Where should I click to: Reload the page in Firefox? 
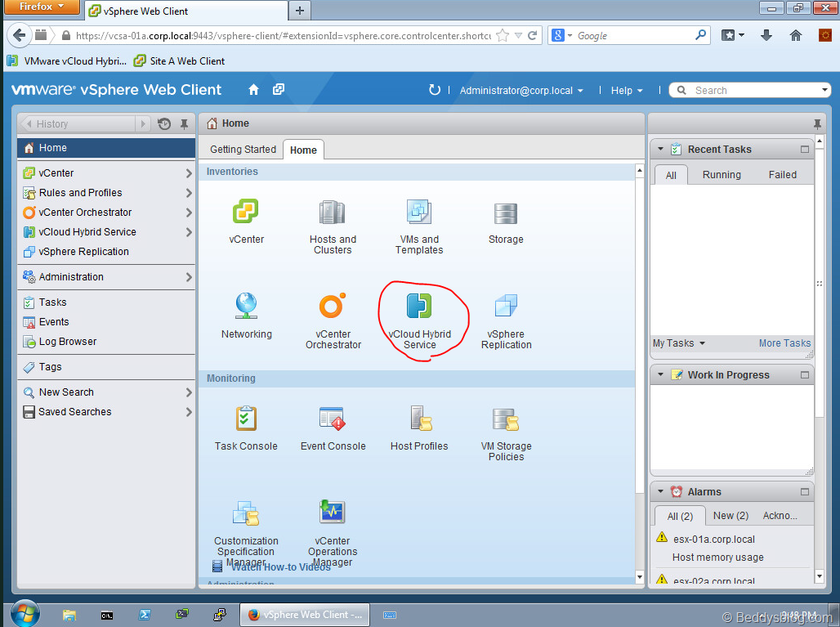532,35
